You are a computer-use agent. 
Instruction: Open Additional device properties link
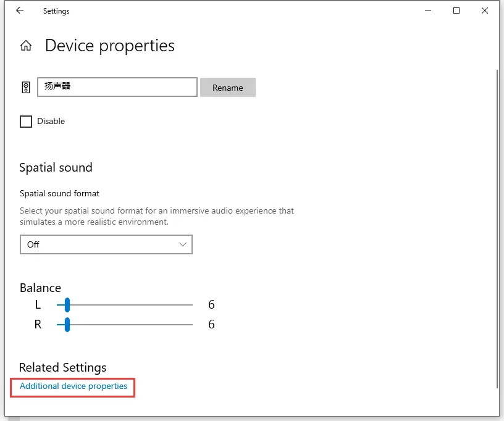pyautogui.click(x=73, y=386)
